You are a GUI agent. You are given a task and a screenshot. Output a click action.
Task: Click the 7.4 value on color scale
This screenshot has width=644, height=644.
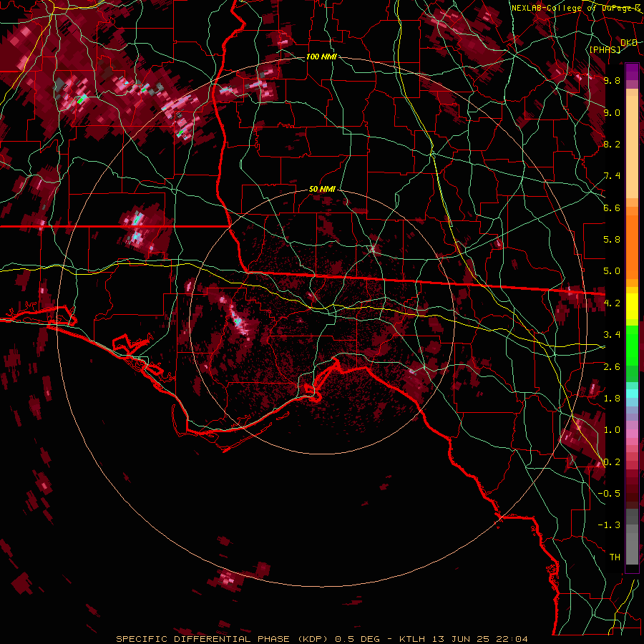click(612, 176)
